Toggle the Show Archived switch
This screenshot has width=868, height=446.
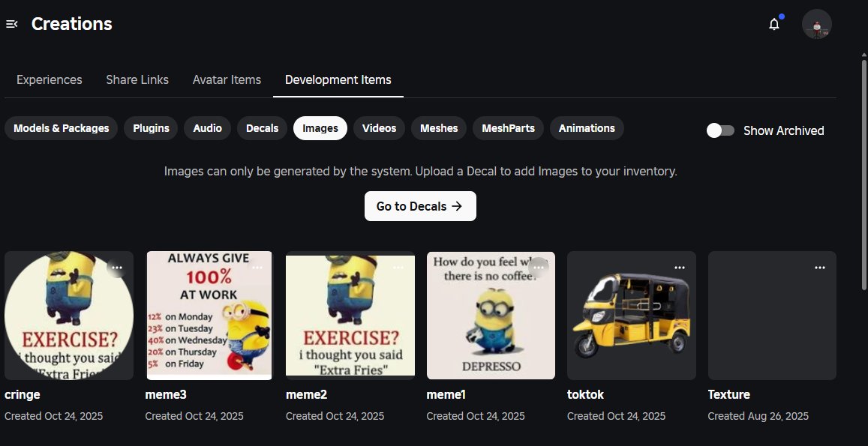[x=720, y=130]
